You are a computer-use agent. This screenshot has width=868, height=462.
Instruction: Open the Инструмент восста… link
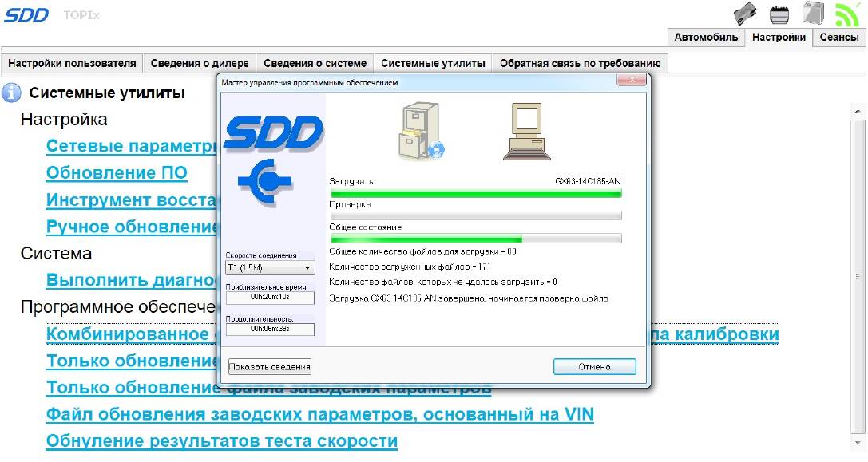(x=131, y=199)
